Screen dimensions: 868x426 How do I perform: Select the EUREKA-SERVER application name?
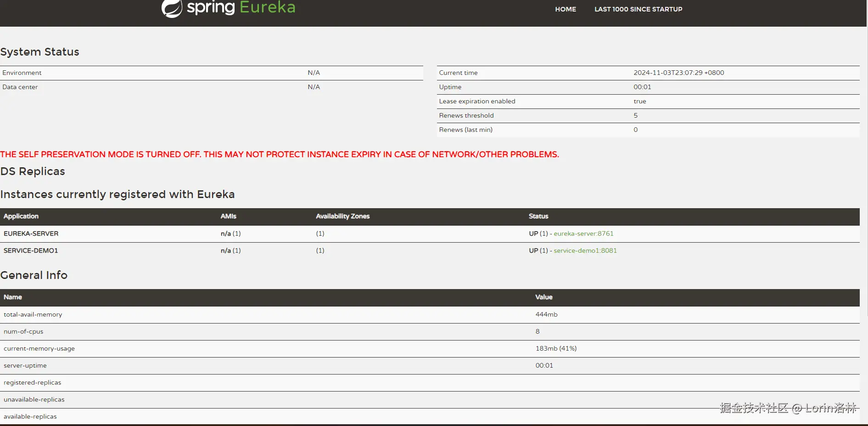(x=31, y=233)
